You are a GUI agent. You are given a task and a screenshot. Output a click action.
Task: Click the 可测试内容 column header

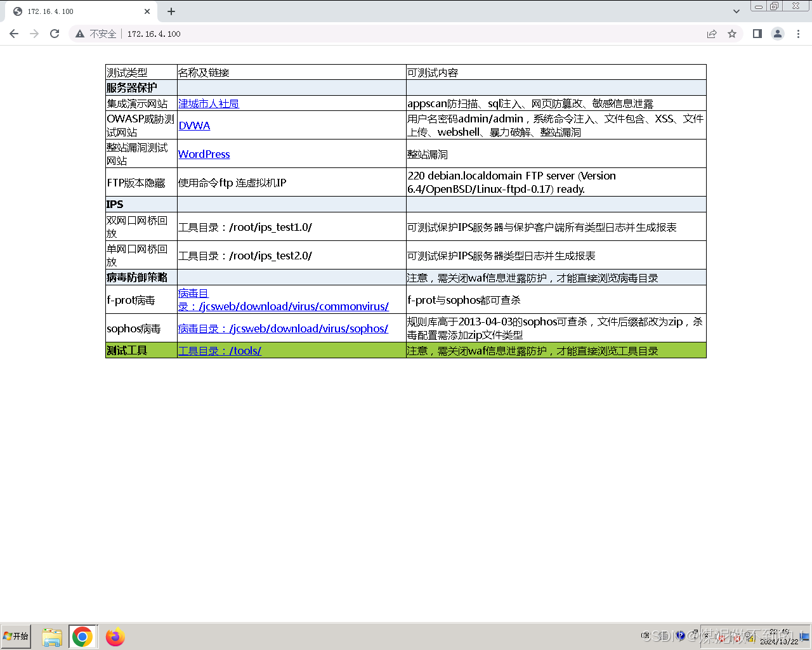556,72
